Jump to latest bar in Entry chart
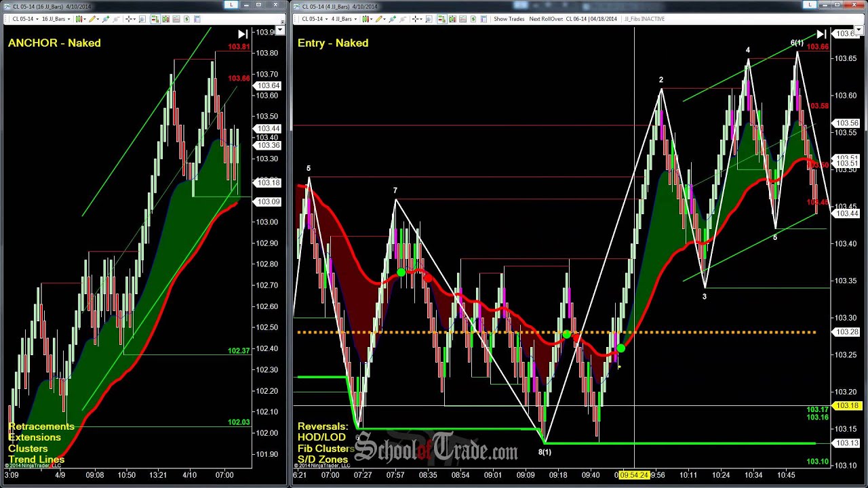 point(822,34)
